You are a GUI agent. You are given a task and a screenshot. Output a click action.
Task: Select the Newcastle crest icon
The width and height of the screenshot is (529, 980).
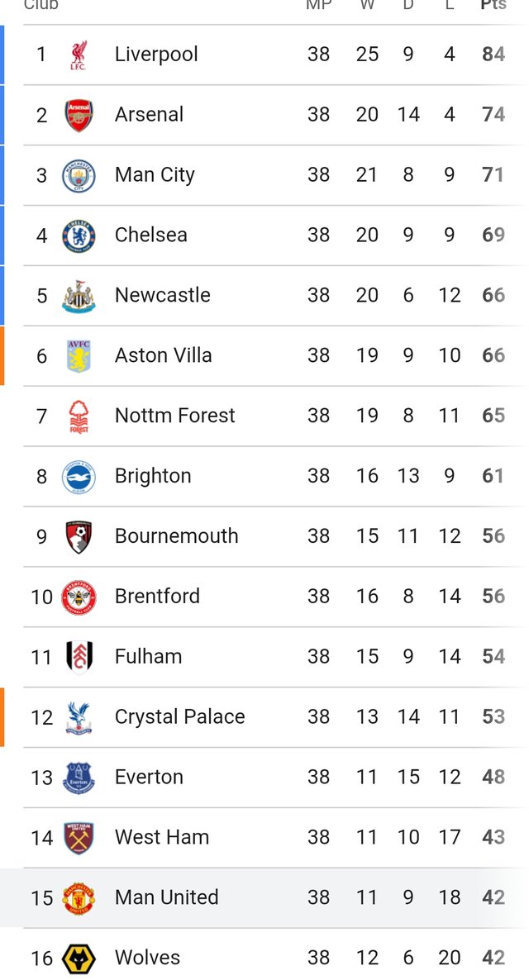coord(79,296)
